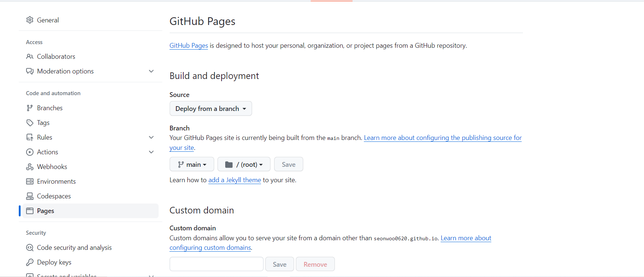Image resolution: width=644 pixels, height=277 pixels.
Task: Click the Remove custom domain button
Action: point(315,264)
